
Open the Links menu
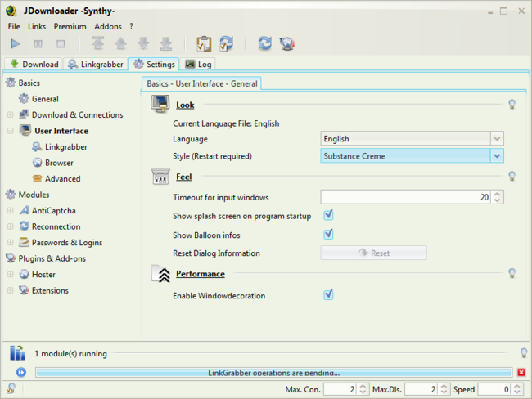click(37, 26)
